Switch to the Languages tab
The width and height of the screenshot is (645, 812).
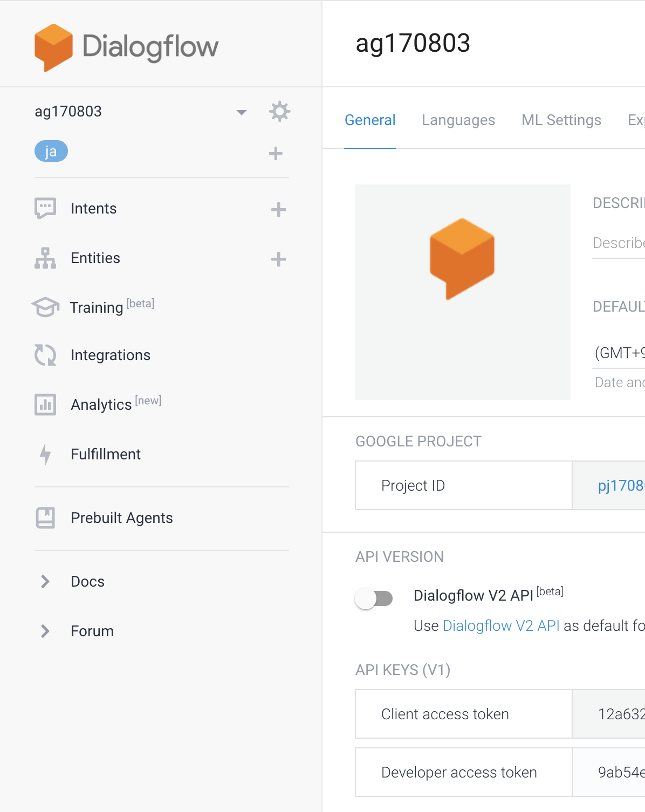[458, 120]
